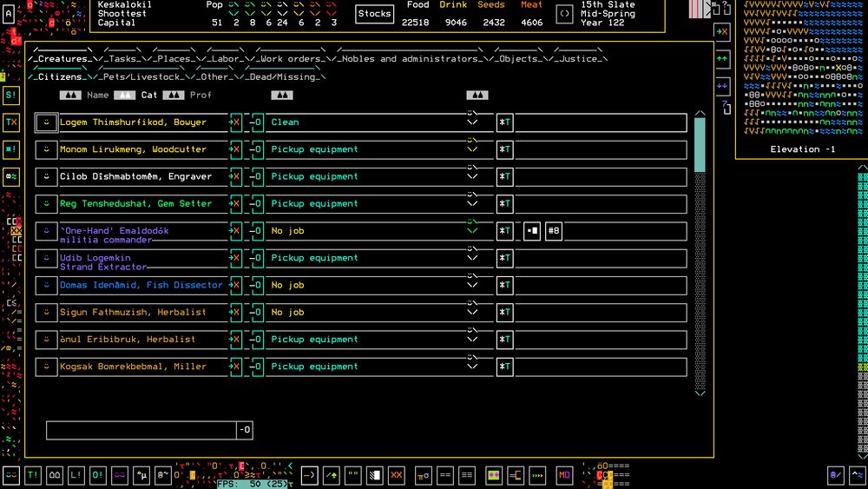Click the citizen search input field
Screen dimensions: 868x489
click(x=141, y=430)
